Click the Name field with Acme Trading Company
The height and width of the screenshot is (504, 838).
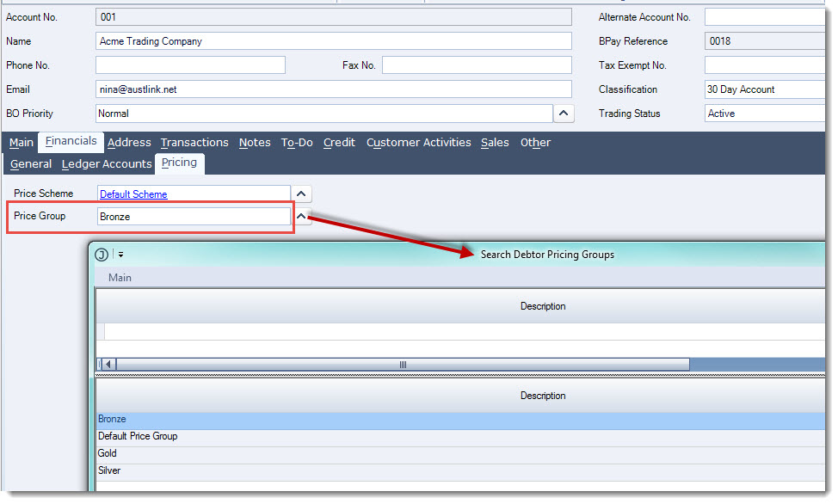[x=334, y=41]
